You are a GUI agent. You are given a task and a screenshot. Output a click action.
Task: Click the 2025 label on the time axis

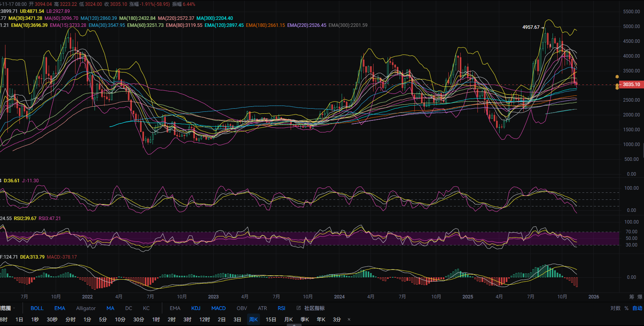[x=468, y=297]
